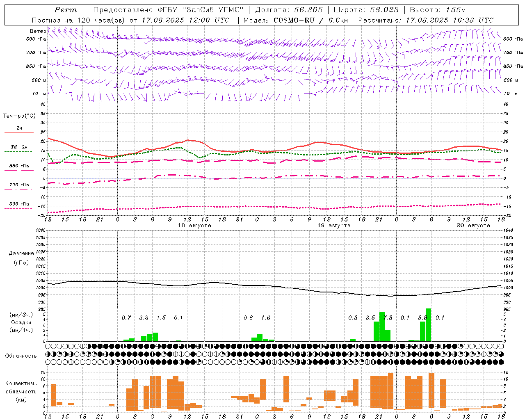525x420 pixels.
Task: Select the "Широта: 58.023" header value
Action: coord(366,10)
